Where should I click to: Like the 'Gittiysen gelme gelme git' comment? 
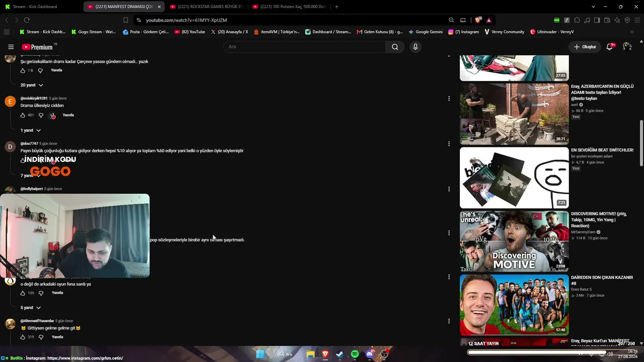[23, 337]
